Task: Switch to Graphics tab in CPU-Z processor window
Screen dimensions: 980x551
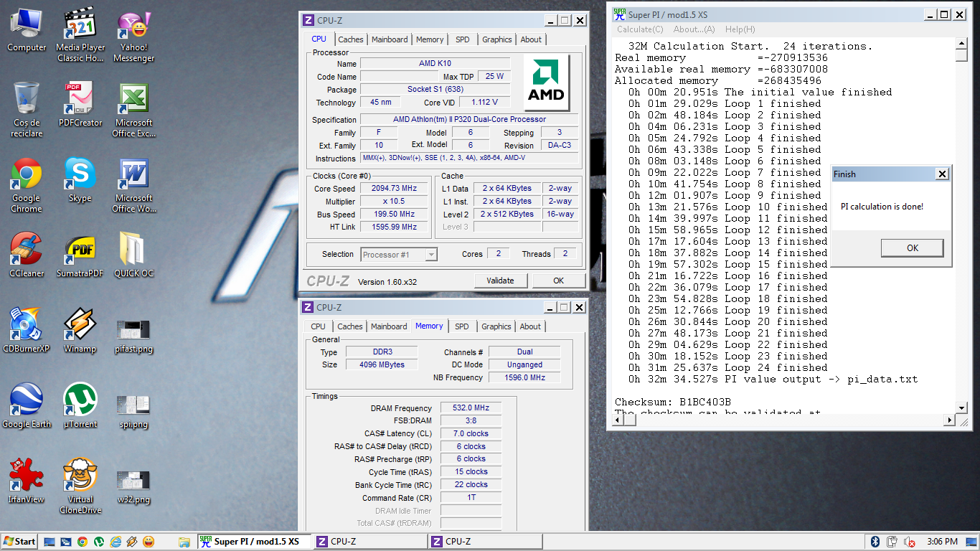Action: (x=496, y=39)
